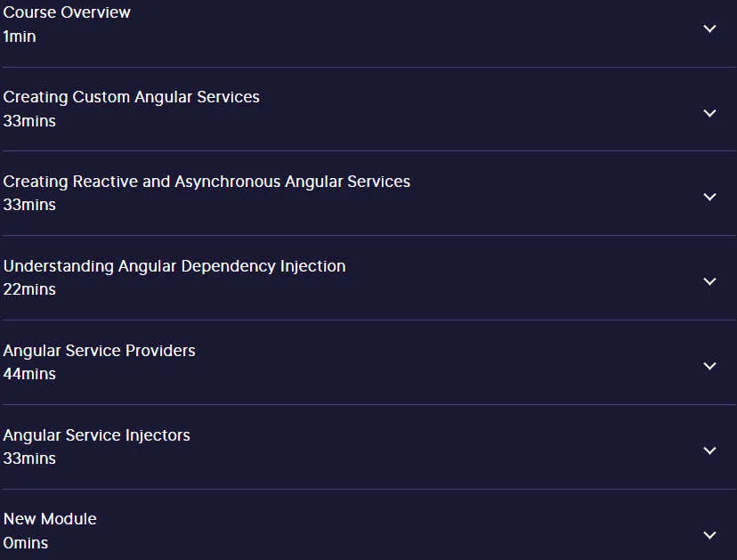Open the New Module title
737x560 pixels.
(50, 519)
